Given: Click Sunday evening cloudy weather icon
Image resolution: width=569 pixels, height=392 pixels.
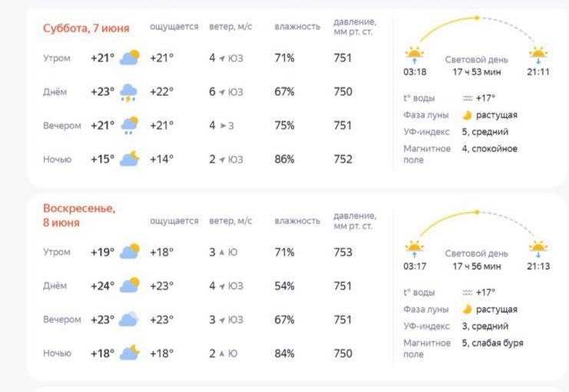Looking at the screenshot, I should (x=129, y=319).
